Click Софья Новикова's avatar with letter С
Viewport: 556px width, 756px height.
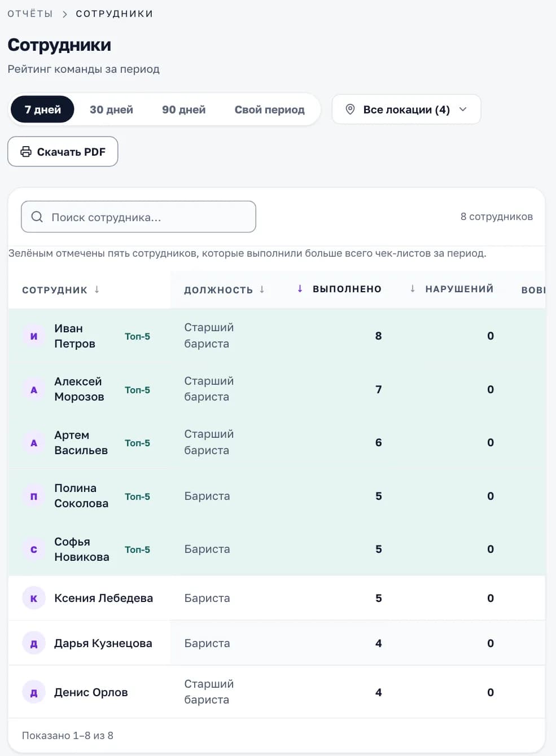pos(34,550)
